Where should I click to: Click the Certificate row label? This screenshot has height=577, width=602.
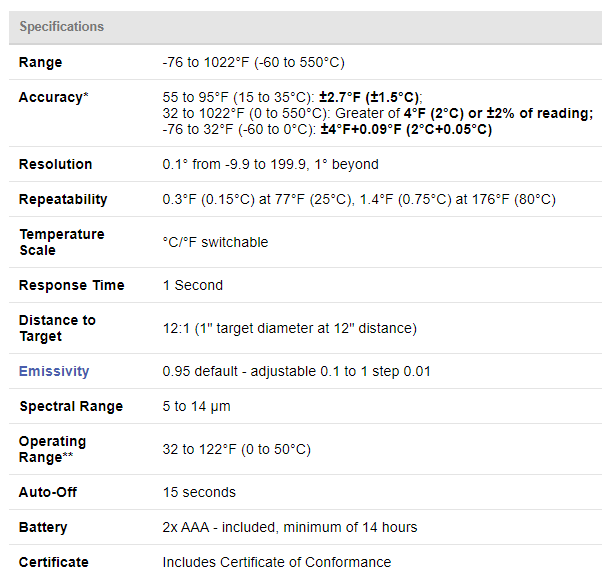[54, 562]
